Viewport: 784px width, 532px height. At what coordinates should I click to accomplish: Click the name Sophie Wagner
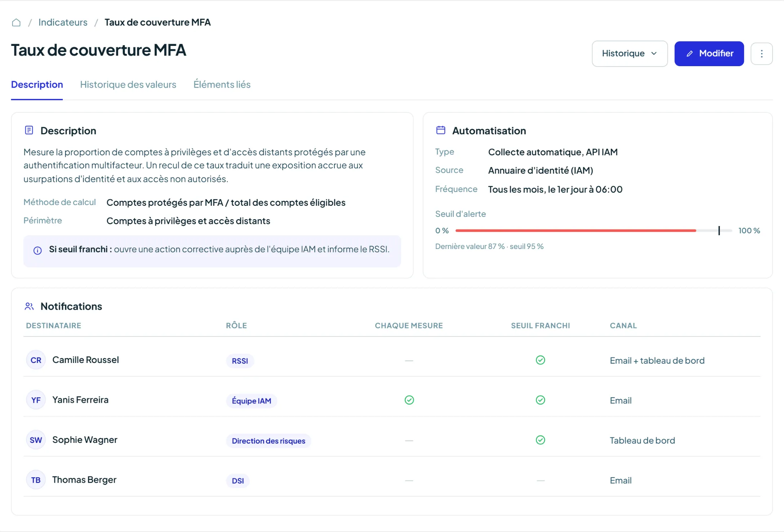click(x=85, y=440)
